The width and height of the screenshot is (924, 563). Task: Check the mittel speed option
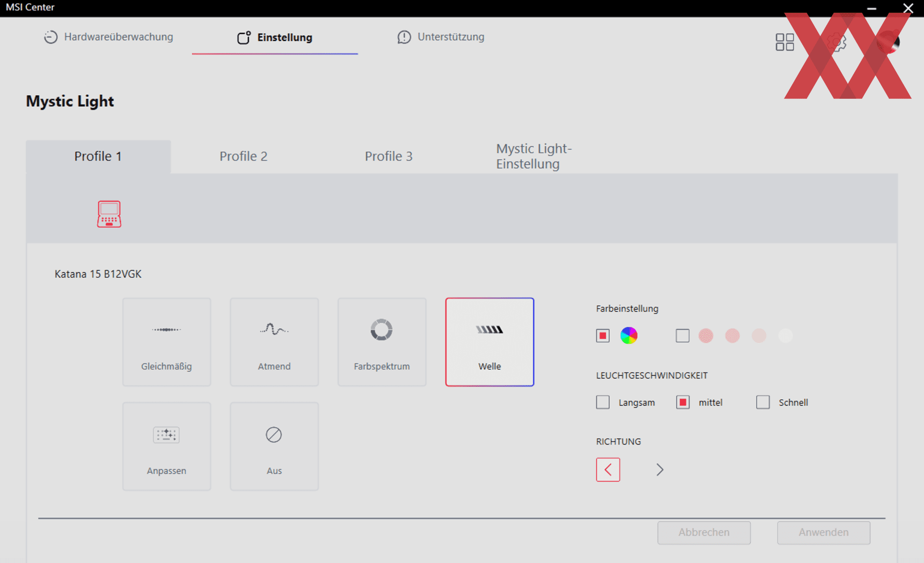point(683,402)
